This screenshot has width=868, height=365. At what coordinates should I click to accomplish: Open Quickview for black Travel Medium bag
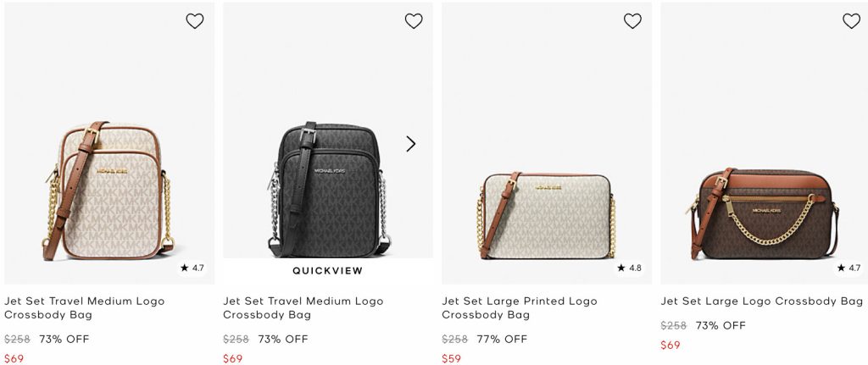click(x=327, y=271)
